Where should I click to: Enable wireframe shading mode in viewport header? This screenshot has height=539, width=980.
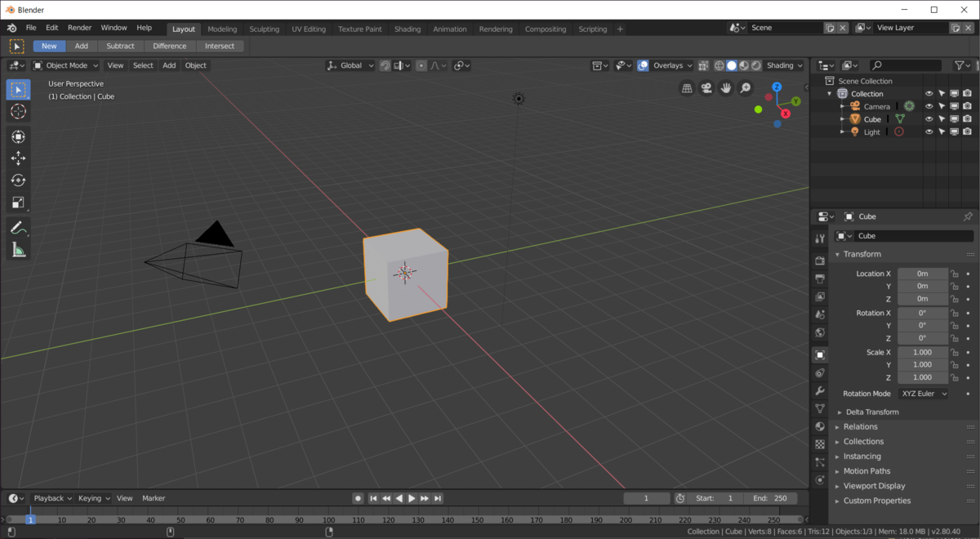click(719, 65)
